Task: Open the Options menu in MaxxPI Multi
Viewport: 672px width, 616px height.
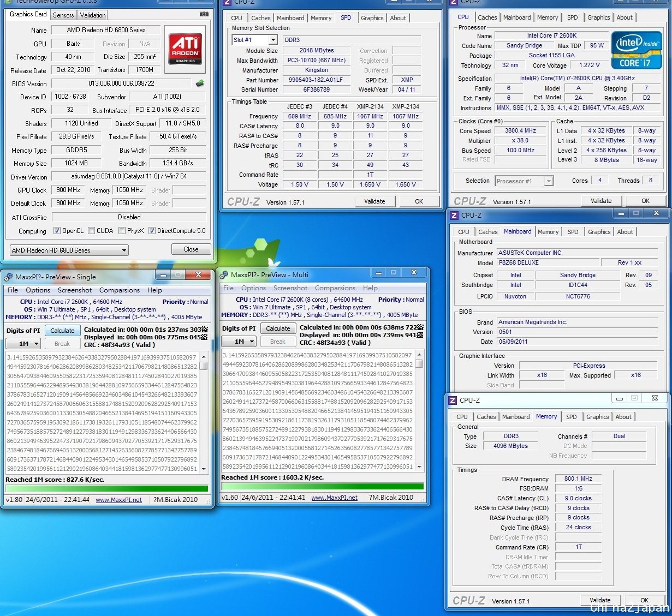Action: point(254,288)
